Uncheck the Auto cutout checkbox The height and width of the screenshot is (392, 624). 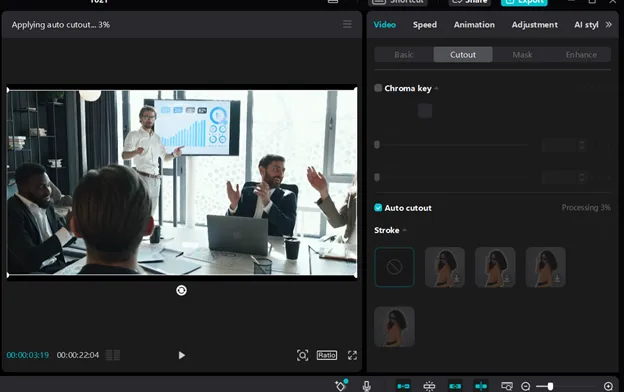tap(378, 207)
